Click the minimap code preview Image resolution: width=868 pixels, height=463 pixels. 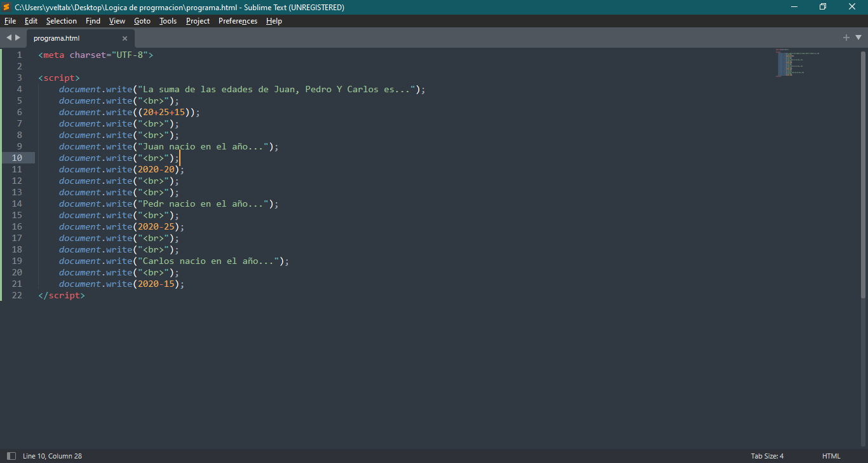(797, 62)
